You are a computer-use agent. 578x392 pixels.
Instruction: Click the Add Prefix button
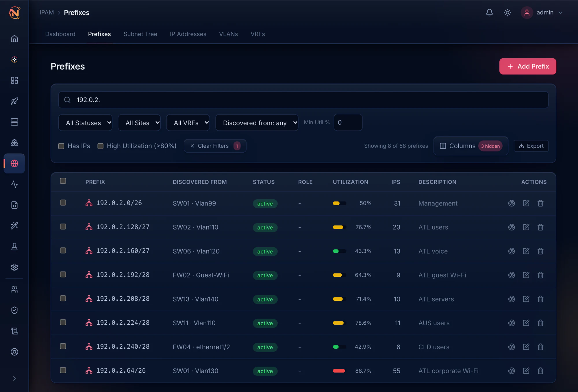(x=528, y=66)
